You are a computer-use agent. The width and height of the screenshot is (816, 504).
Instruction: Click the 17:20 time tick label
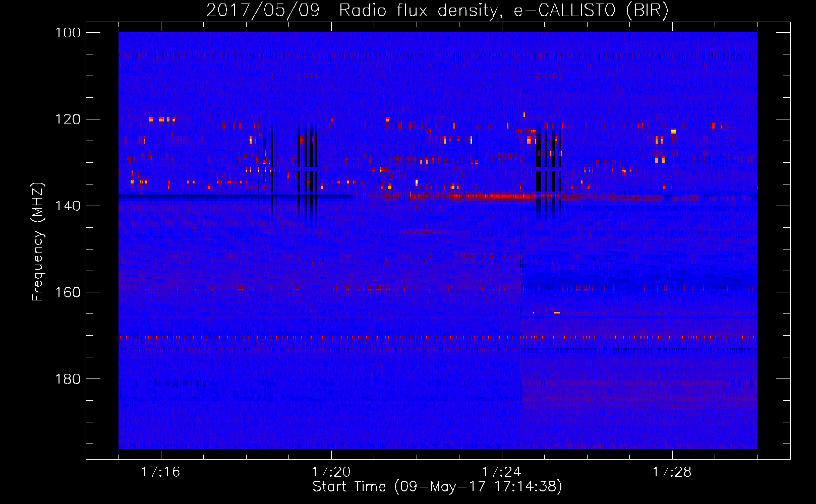[x=331, y=472]
